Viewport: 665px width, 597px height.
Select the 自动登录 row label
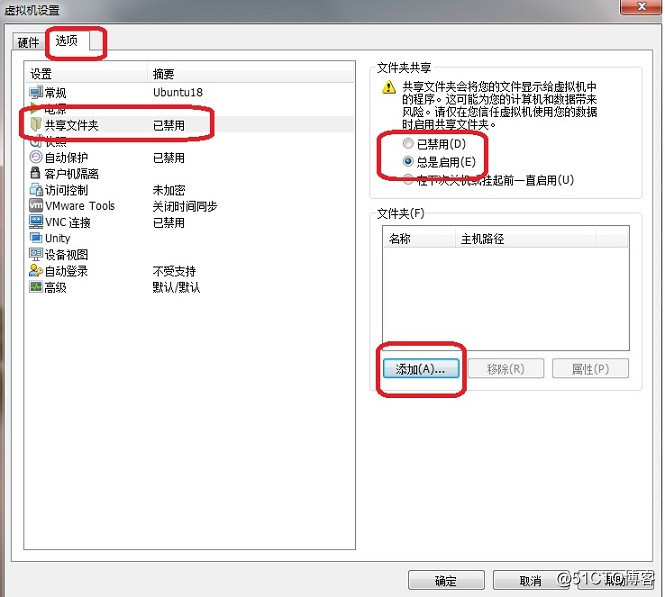coord(67,271)
